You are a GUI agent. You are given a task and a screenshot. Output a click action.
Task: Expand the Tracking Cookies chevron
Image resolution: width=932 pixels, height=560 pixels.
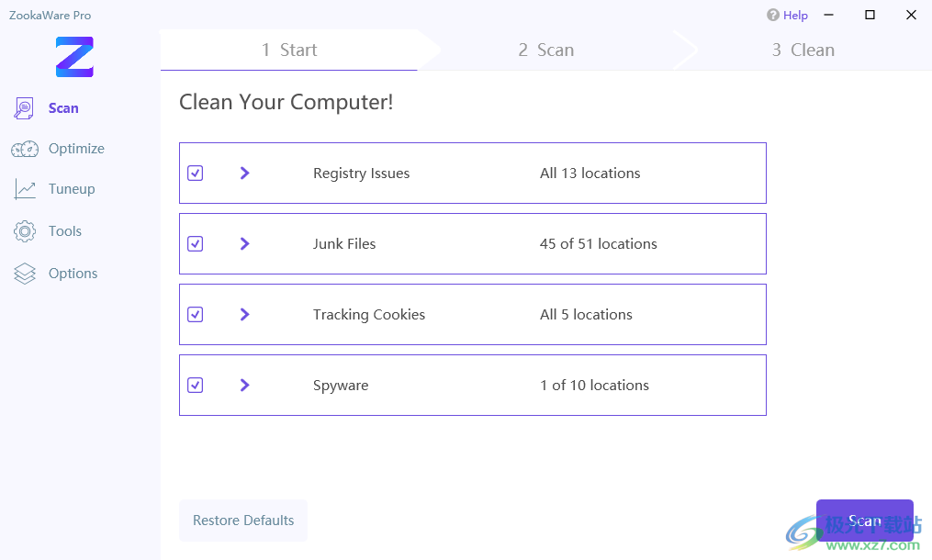coord(244,315)
